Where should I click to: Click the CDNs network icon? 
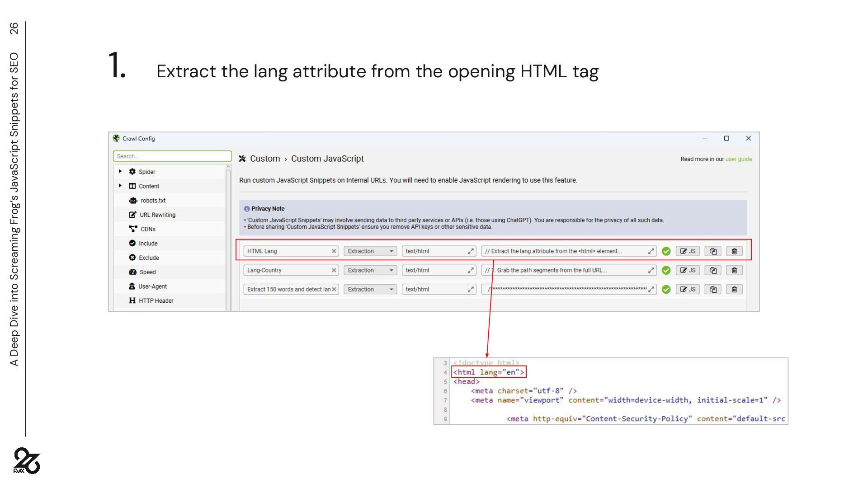[x=133, y=229]
